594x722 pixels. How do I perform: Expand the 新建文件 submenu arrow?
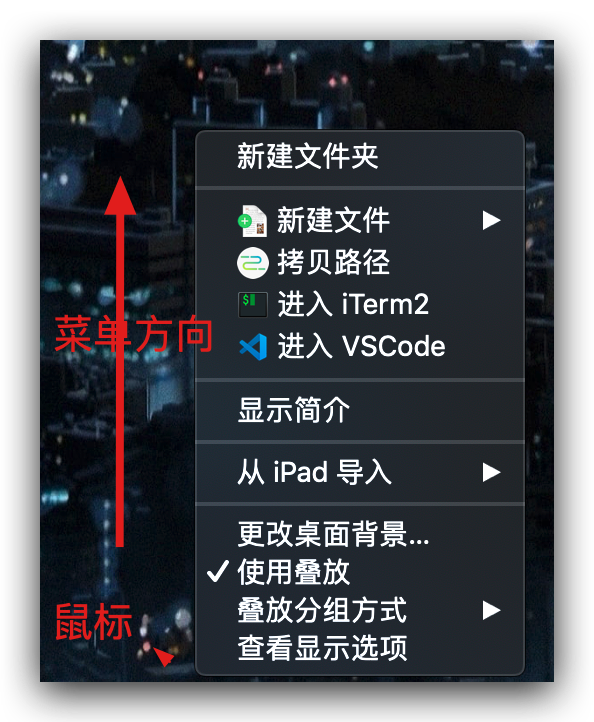491,221
